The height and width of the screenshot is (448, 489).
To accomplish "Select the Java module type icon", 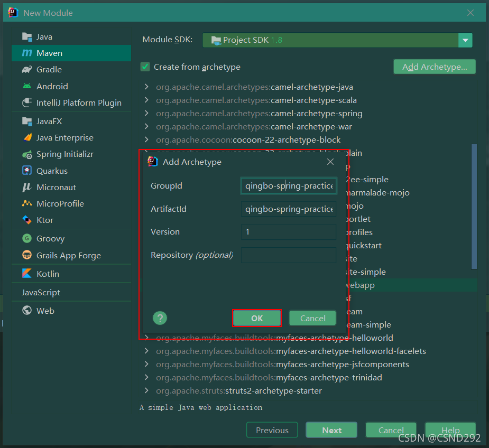I will pyautogui.click(x=27, y=37).
